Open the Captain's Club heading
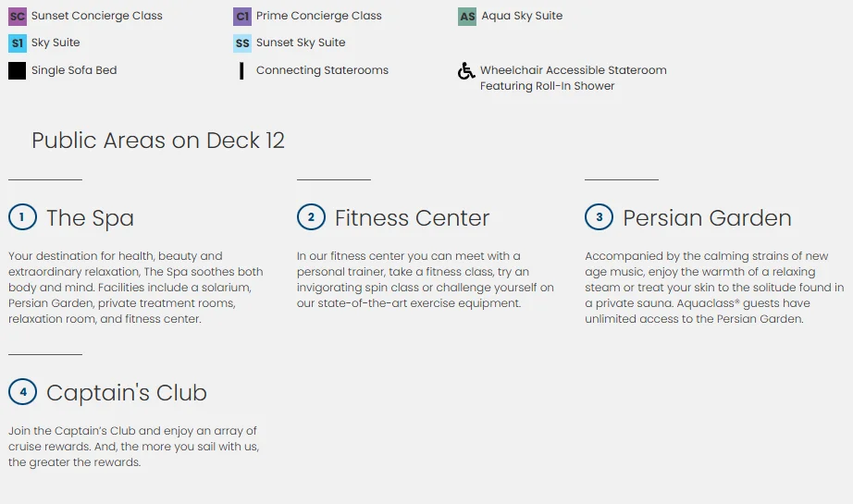This screenshot has height=504, width=853. (127, 393)
